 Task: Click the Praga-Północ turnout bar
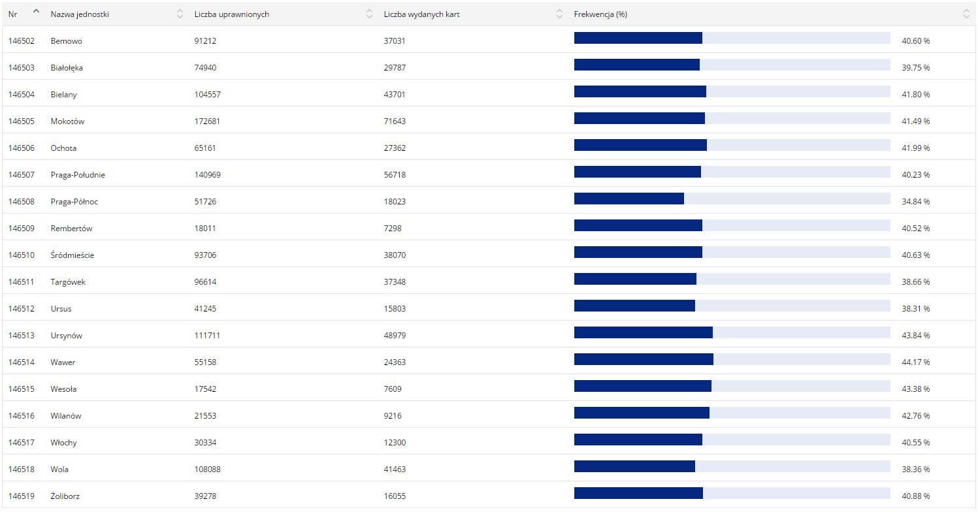click(732, 199)
